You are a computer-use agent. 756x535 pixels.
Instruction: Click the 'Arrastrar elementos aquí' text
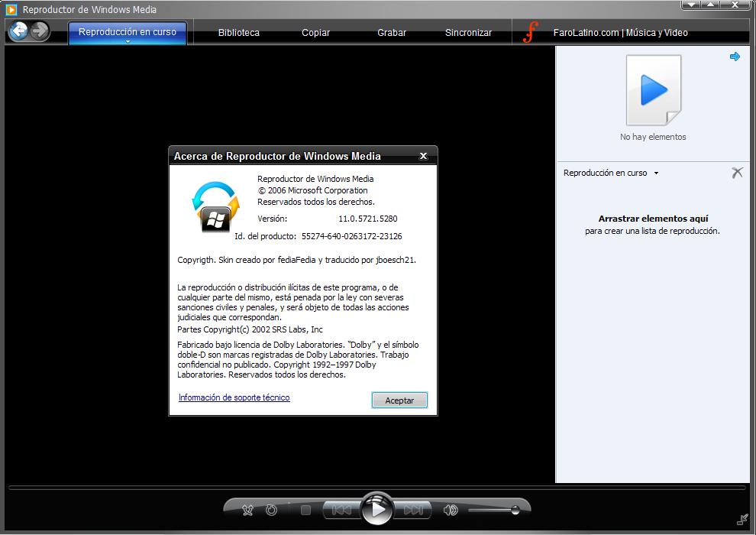click(x=654, y=219)
